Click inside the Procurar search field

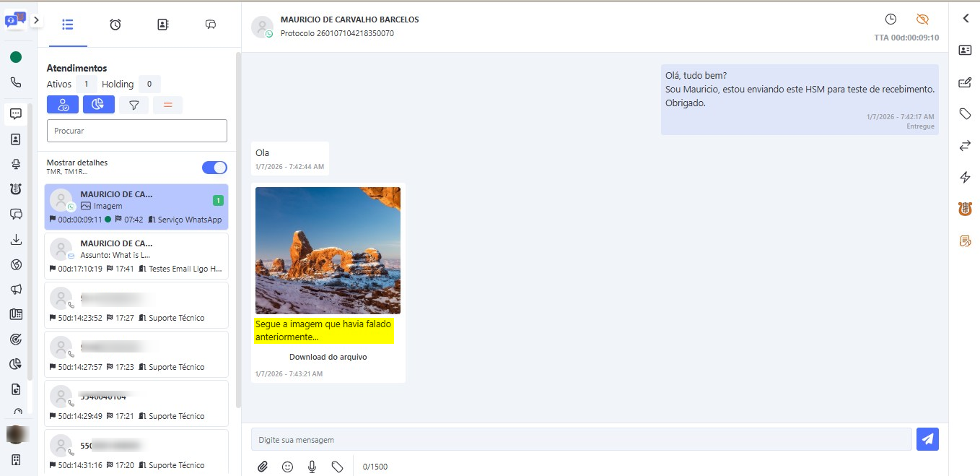coord(136,131)
